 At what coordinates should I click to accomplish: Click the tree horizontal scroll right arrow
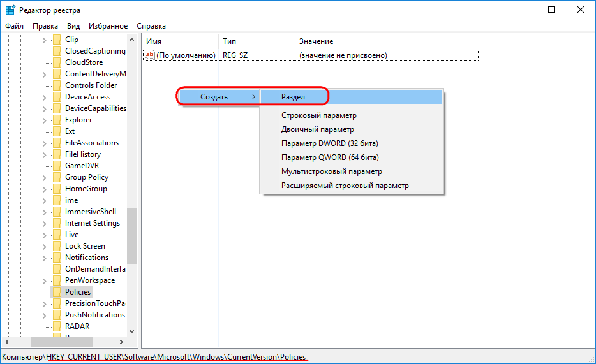click(121, 342)
